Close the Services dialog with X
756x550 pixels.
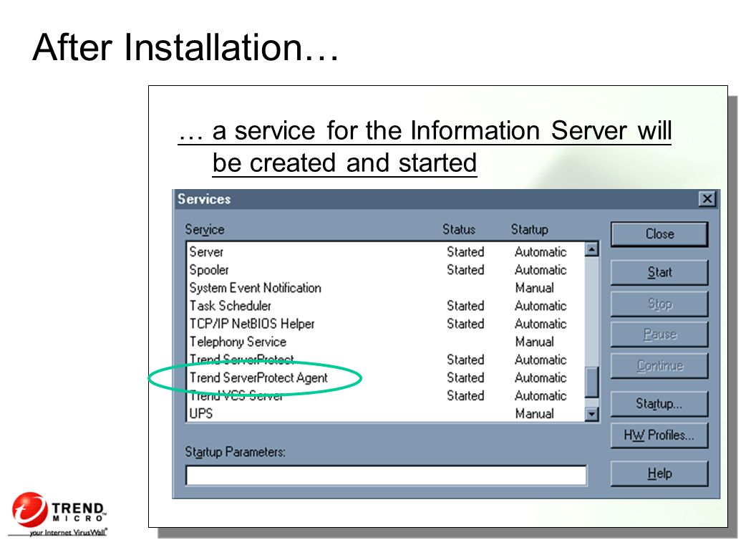tap(707, 199)
